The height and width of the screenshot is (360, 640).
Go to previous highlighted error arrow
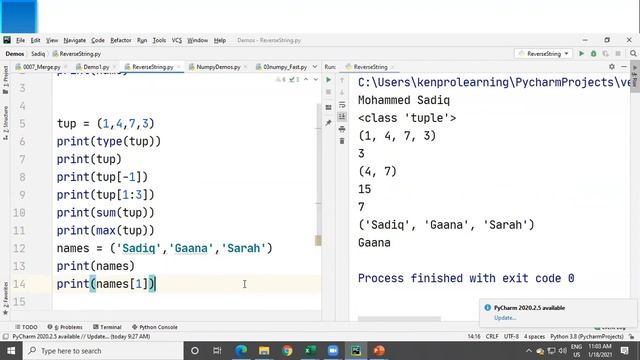click(x=306, y=79)
